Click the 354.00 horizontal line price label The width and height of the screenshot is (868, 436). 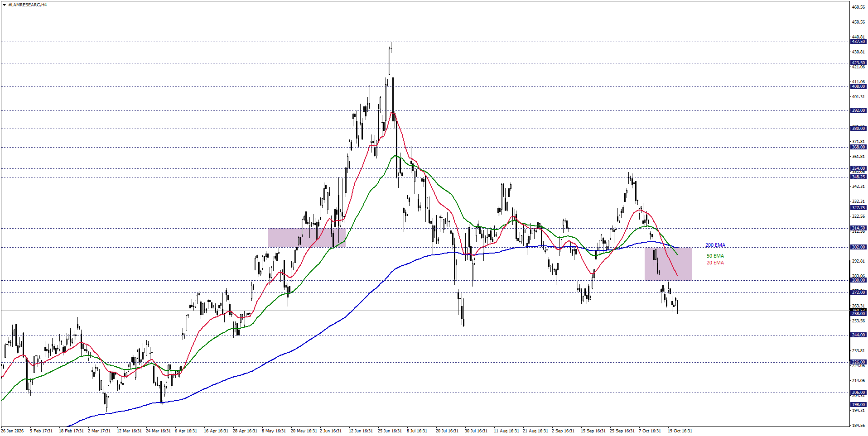pyautogui.click(x=858, y=168)
